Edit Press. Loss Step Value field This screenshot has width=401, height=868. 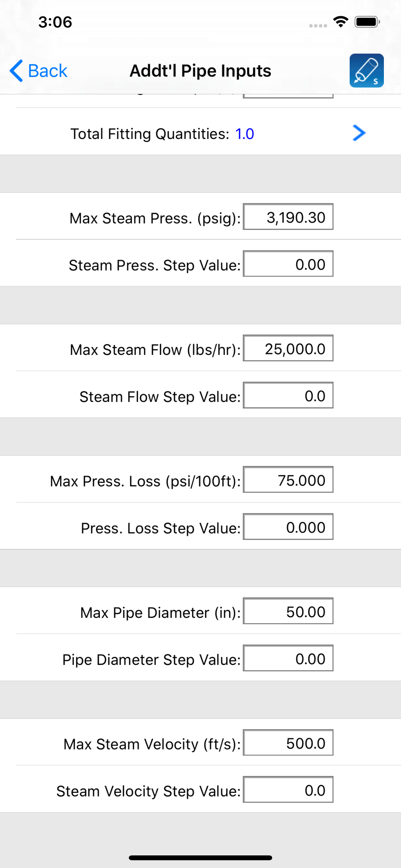288,526
